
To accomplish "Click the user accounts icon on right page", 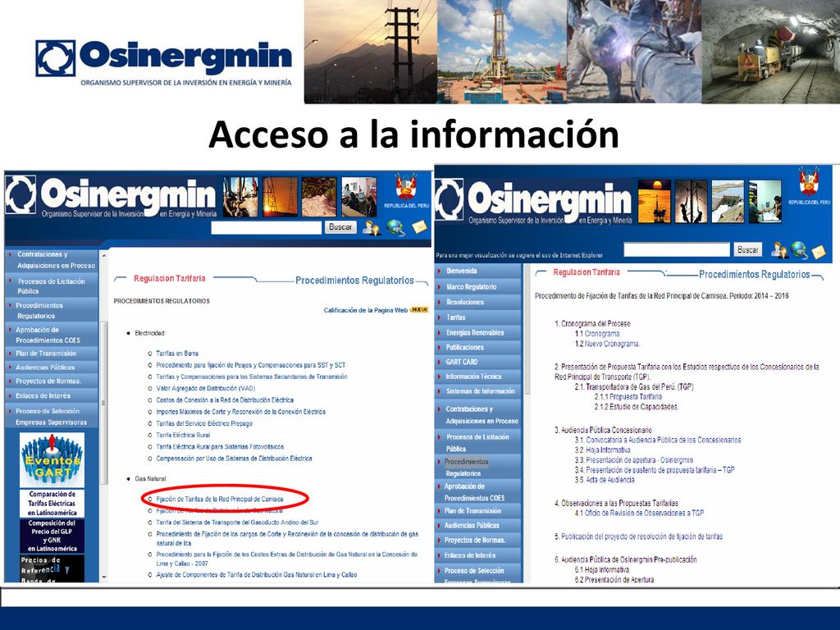I will point(779,250).
